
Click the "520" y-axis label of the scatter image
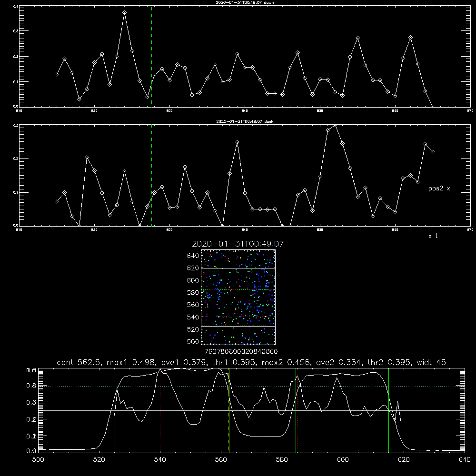point(193,329)
